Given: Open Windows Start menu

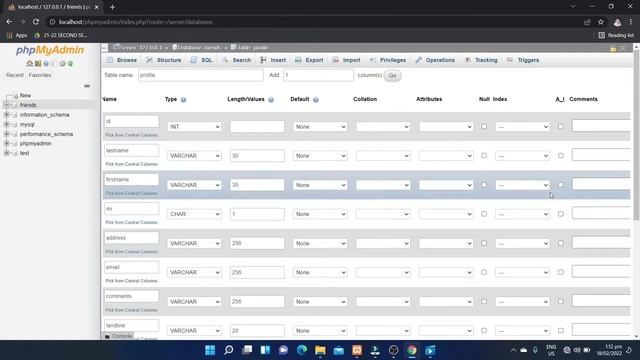Looking at the screenshot, I should click(x=210, y=350).
